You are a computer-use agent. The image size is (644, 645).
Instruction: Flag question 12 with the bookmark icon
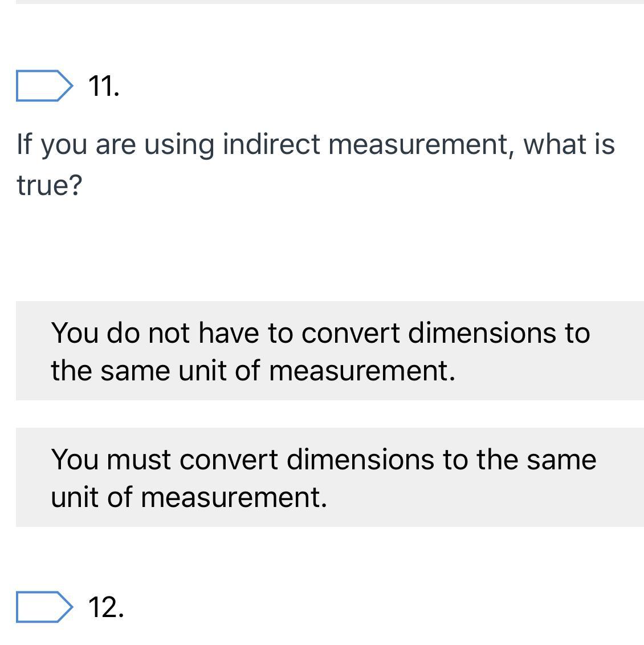pyautogui.click(x=44, y=607)
